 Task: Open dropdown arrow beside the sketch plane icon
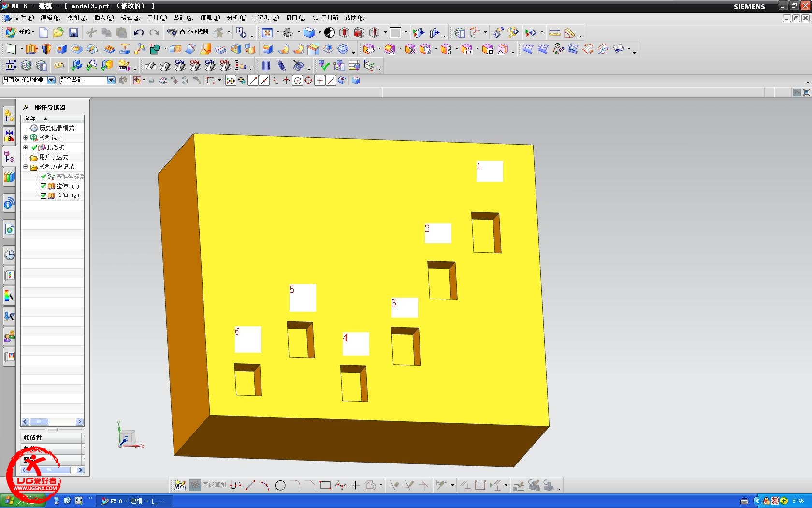point(22,49)
